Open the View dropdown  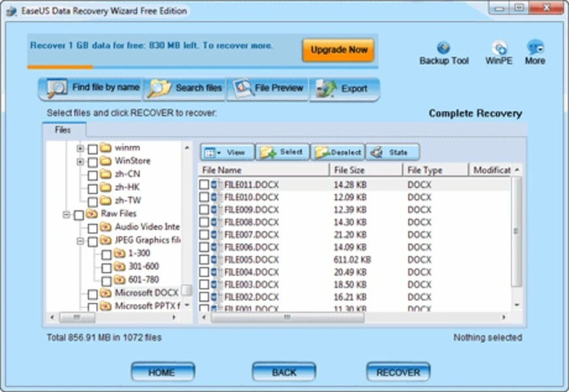click(x=225, y=152)
